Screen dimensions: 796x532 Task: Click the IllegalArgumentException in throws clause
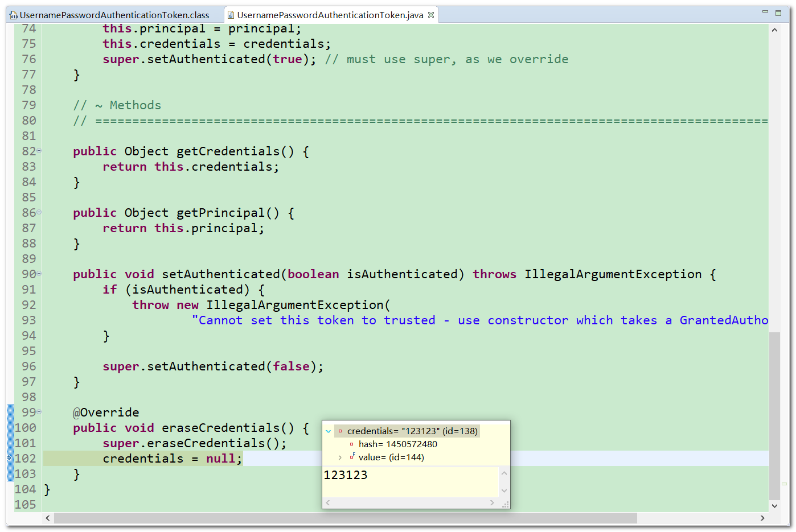tap(613, 274)
